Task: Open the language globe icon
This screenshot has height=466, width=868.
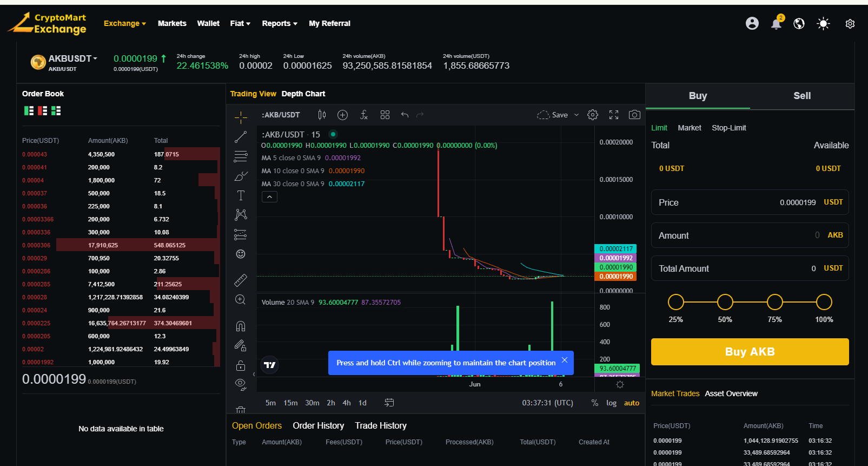Action: point(799,23)
